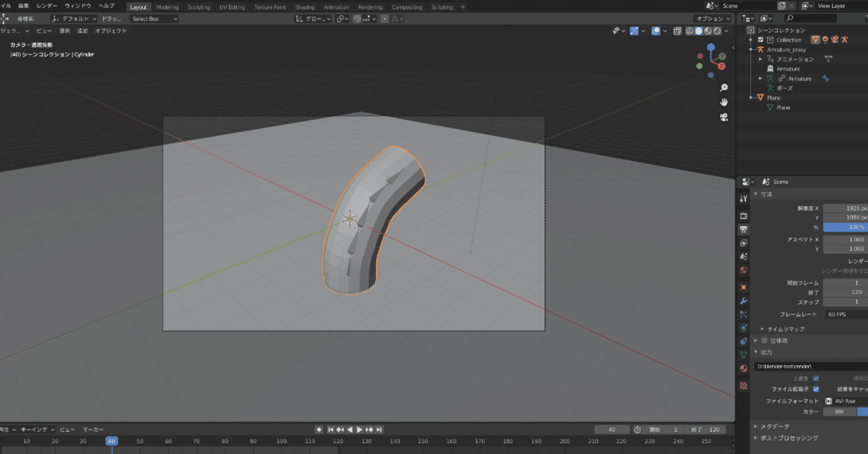This screenshot has width=868, height=454.
Task: Switch to UV Editing workspace tab
Action: [x=232, y=7]
